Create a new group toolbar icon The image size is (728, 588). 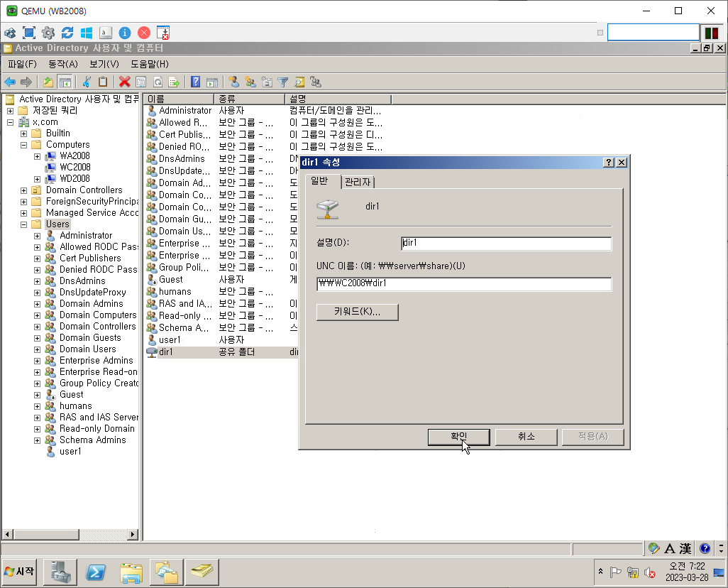coord(250,82)
